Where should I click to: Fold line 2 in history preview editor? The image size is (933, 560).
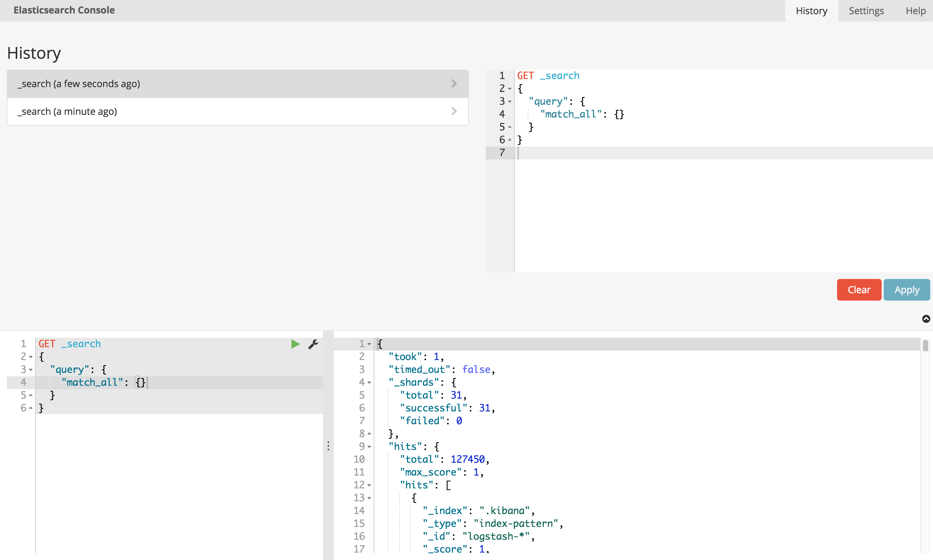point(509,89)
